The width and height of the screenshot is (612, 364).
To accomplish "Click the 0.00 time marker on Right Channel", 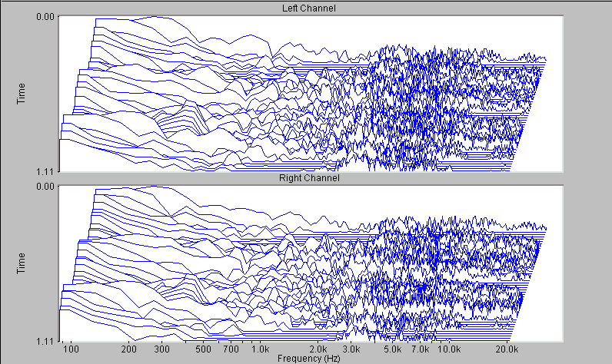I will click(47, 186).
